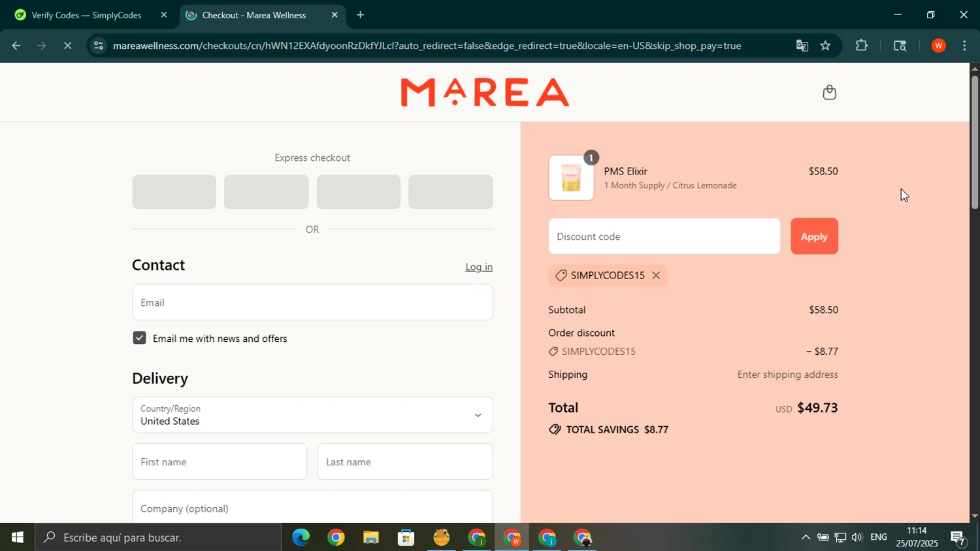
Task: Click the PMS Elixir product thumbnail
Action: [571, 178]
